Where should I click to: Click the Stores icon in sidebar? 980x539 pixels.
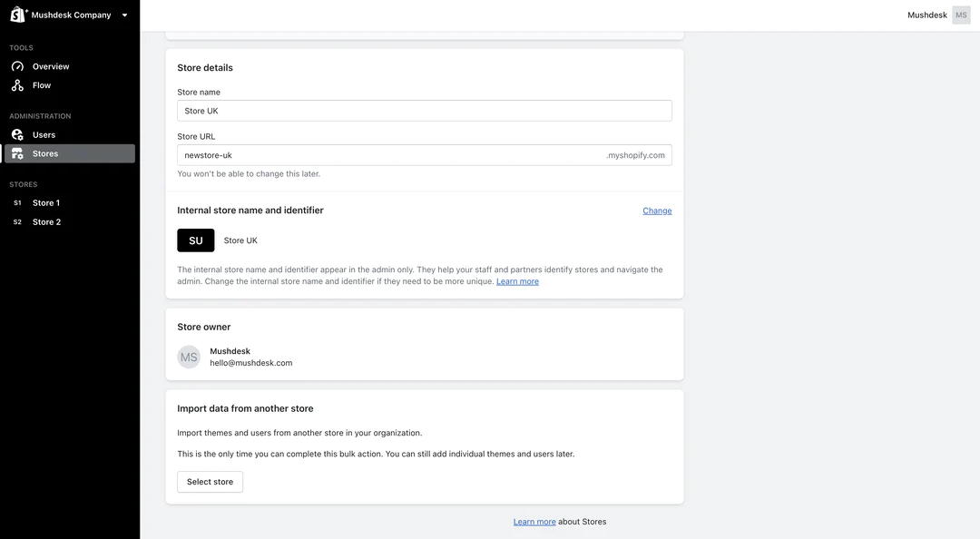pos(17,153)
